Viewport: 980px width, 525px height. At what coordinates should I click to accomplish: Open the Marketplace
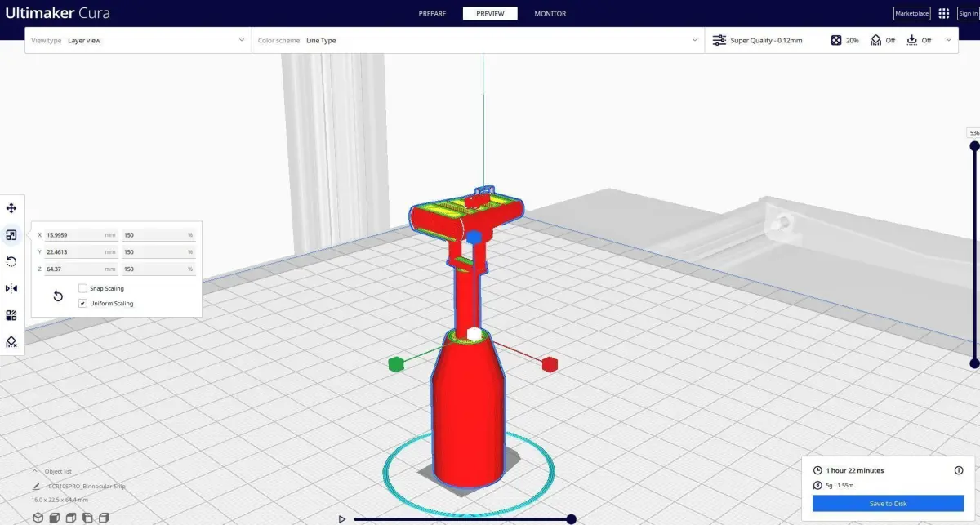(x=911, y=13)
